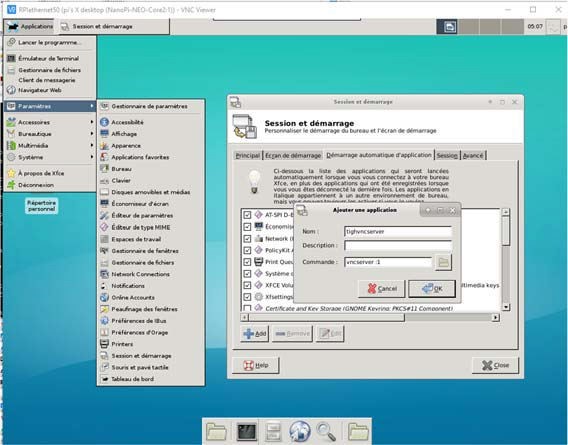This screenshot has height=445, width=568.
Task: Toggle the Network autostart checkbox
Action: click(247, 239)
